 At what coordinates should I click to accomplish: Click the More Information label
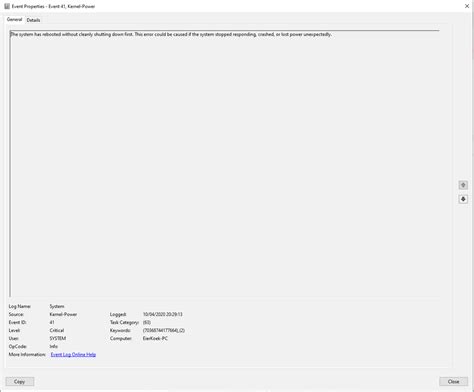tap(27, 354)
